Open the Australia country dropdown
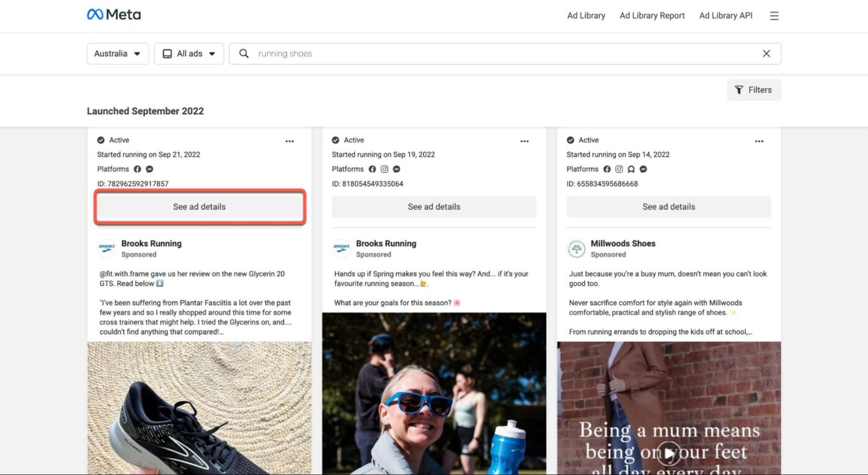The image size is (868, 475). coord(117,53)
